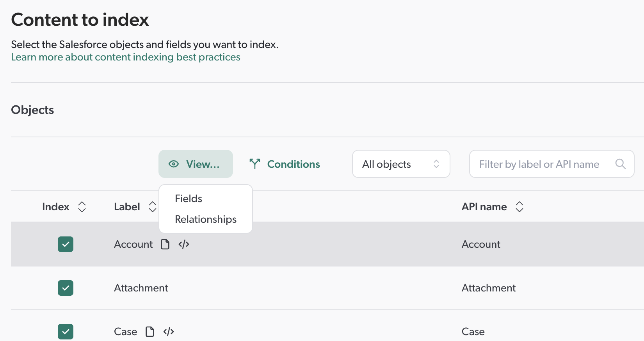
Task: Click the magnifying glass in the filter box
Action: (x=621, y=164)
